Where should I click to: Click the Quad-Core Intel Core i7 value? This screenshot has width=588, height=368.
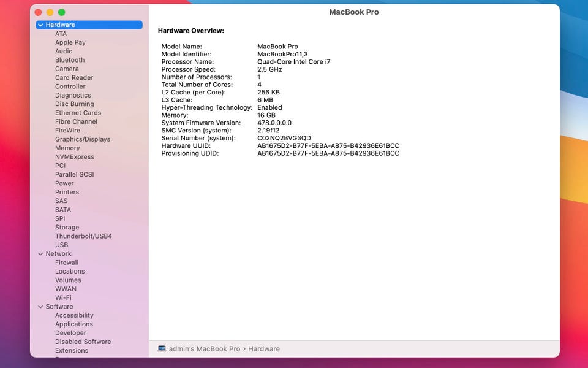click(293, 62)
